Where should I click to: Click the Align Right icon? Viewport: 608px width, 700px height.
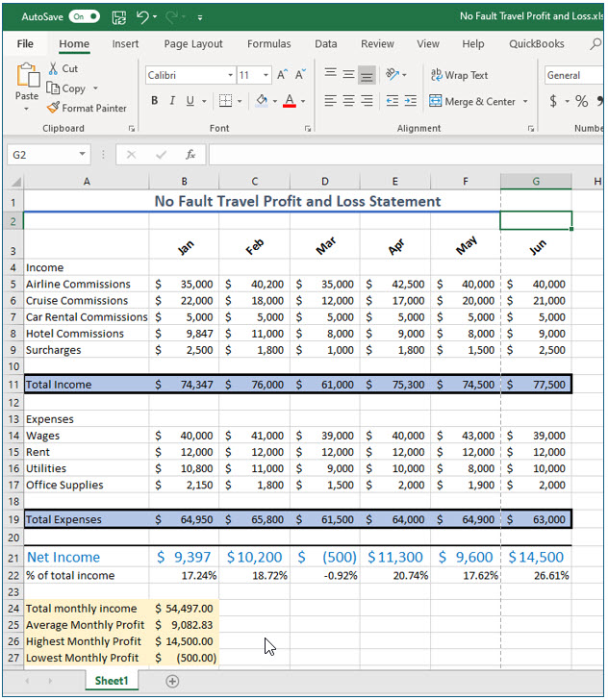[x=367, y=101]
